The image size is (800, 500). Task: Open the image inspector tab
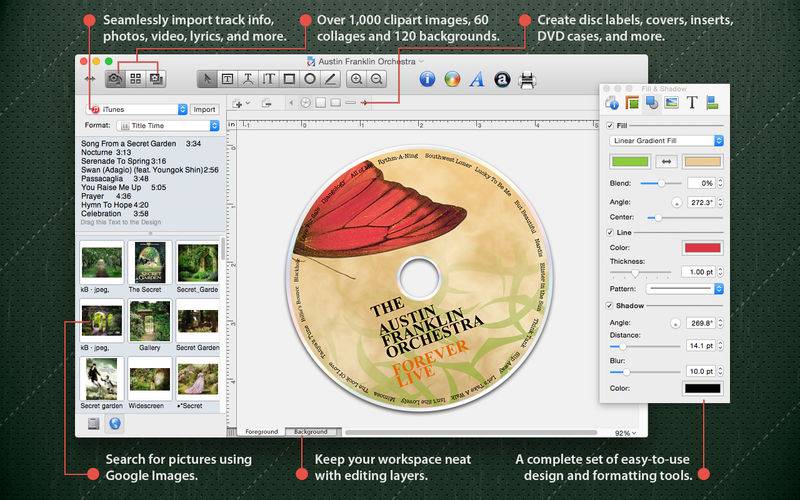pyautogui.click(x=671, y=103)
